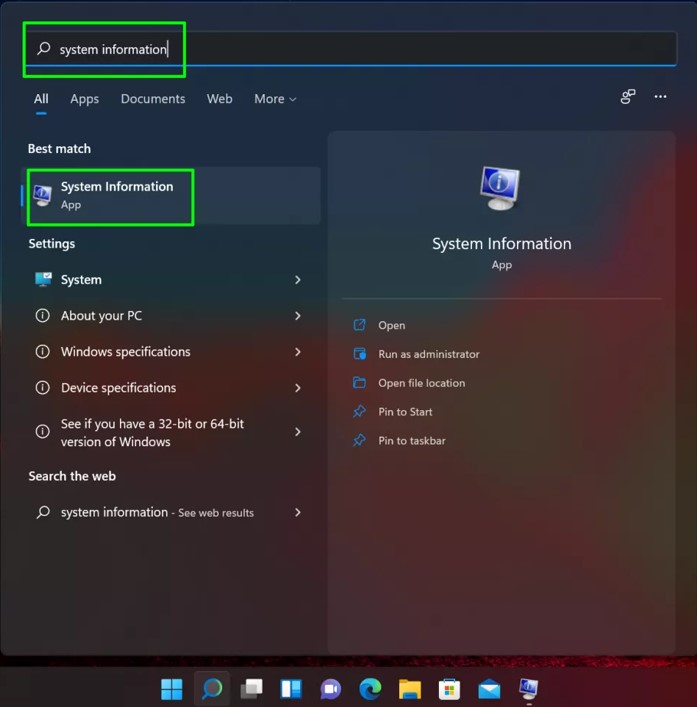This screenshot has width=697, height=707.
Task: Expand the About your PC chevron
Action: [298, 316]
